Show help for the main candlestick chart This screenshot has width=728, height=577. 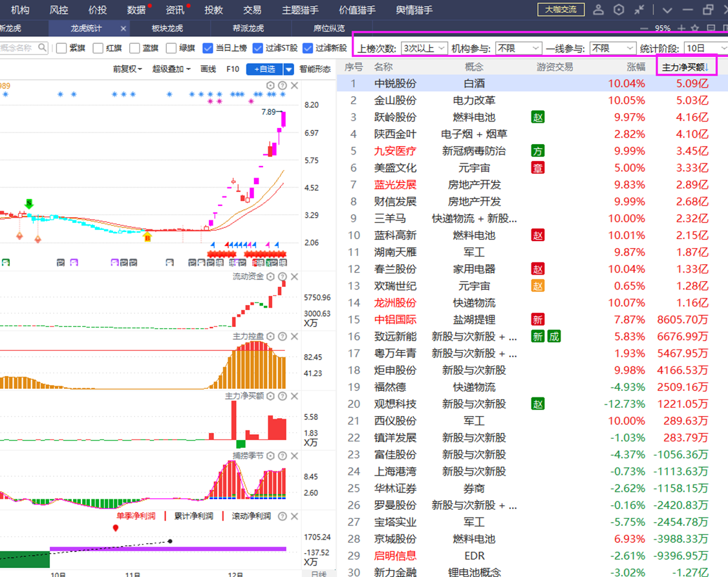[283, 85]
